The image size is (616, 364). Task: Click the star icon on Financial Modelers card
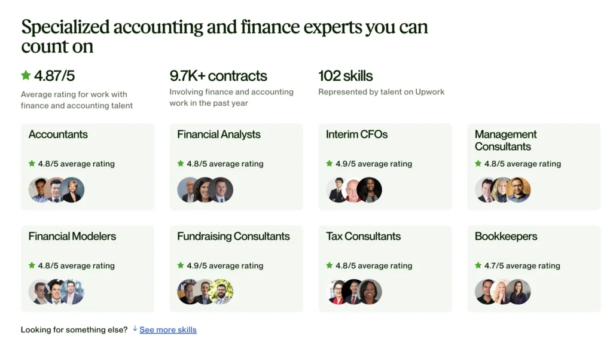click(32, 265)
